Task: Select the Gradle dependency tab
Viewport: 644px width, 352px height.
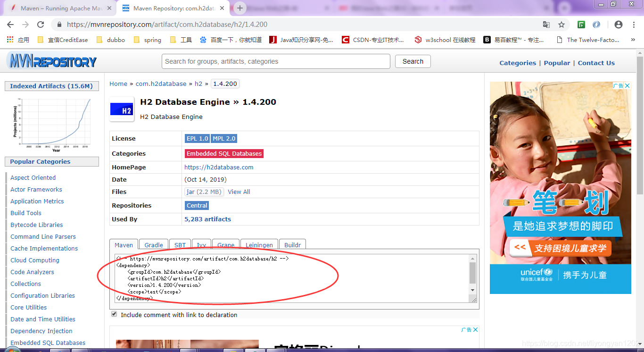Action: coord(154,245)
